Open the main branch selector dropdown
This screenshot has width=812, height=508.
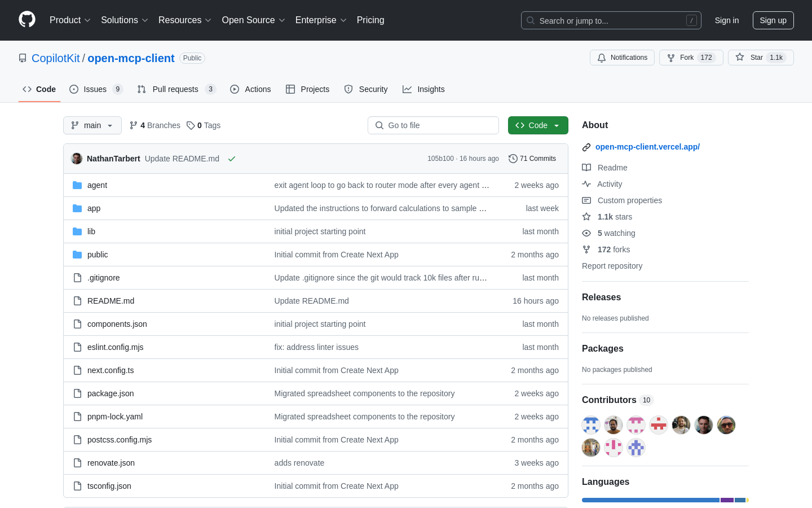point(92,125)
